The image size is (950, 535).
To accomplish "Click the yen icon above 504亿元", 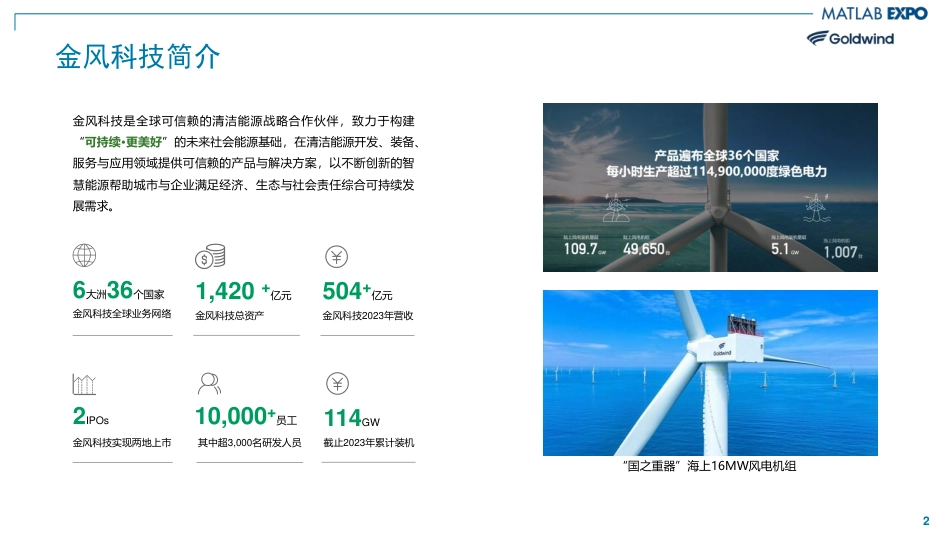I will [336, 257].
